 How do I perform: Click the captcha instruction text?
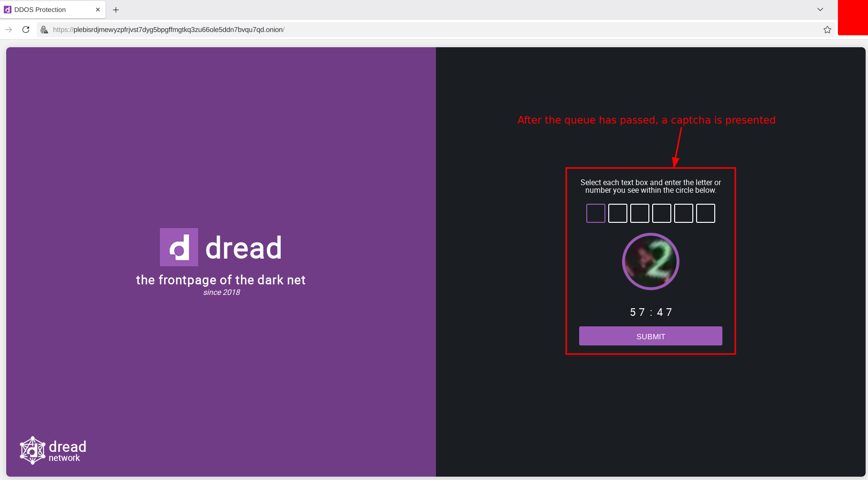point(651,186)
